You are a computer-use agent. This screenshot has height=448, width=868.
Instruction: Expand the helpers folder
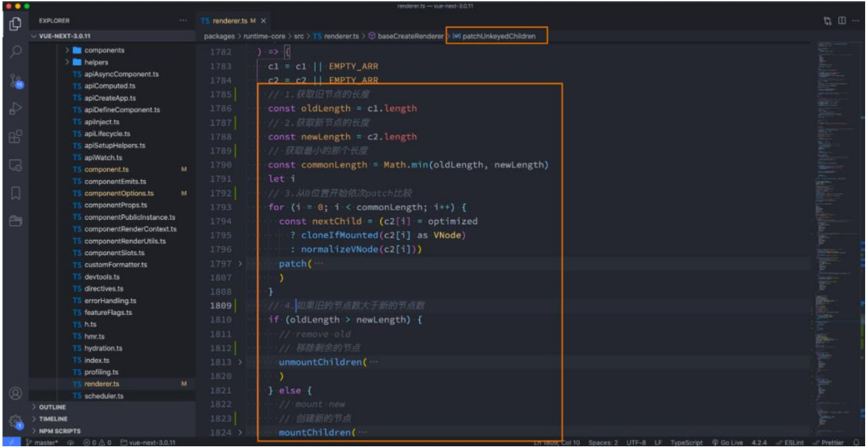point(96,62)
